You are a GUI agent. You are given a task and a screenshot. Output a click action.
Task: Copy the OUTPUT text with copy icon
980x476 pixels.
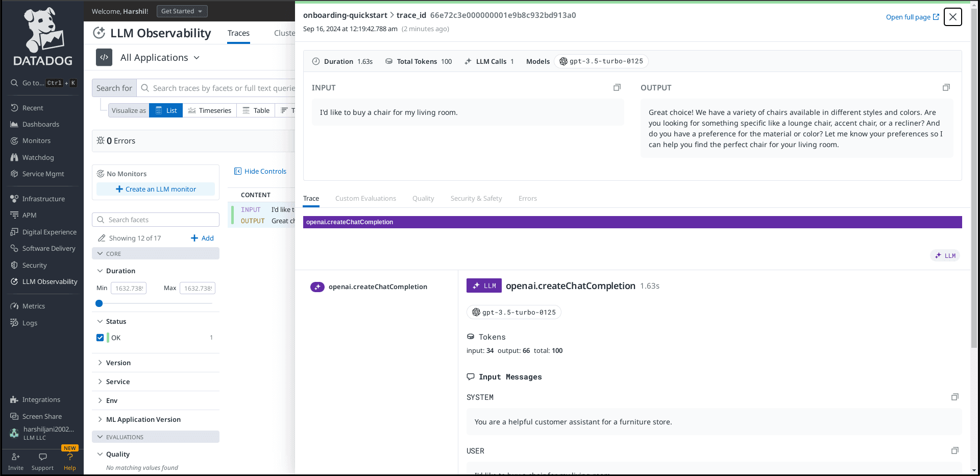(946, 87)
